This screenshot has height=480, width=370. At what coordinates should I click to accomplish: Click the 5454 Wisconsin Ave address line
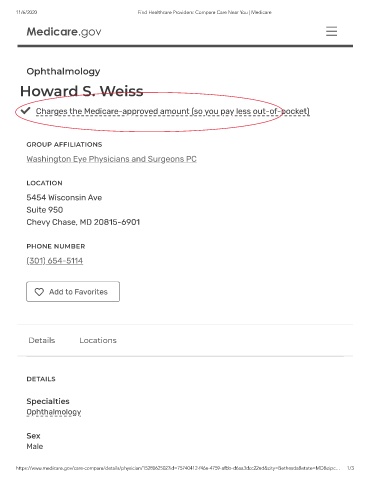coord(64,197)
